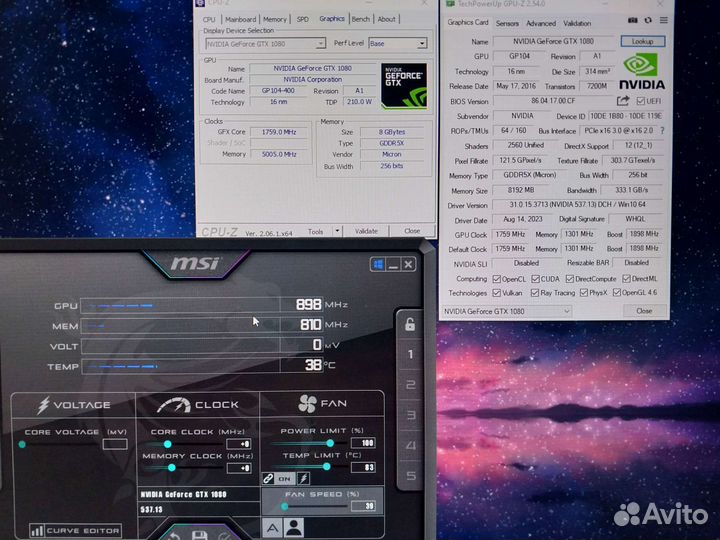Viewport: 720px width, 540px height.
Task: Click the Memory Clock slider handle
Action: (x=171, y=468)
